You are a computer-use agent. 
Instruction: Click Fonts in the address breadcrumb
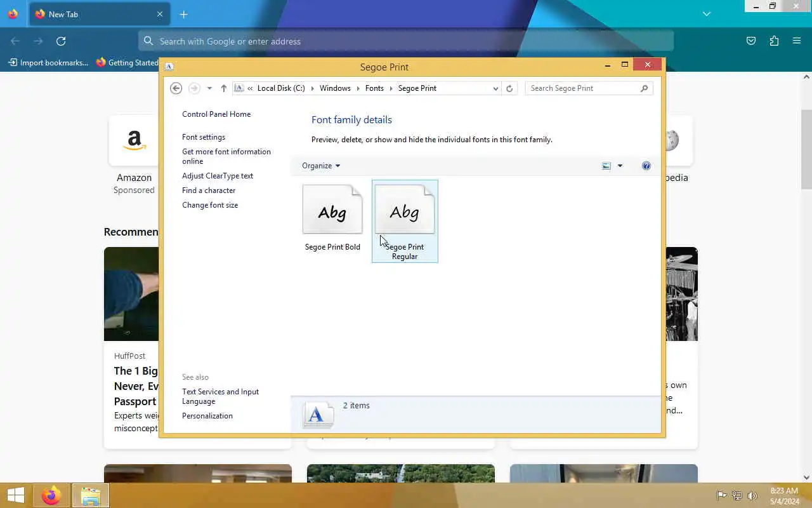tap(374, 88)
